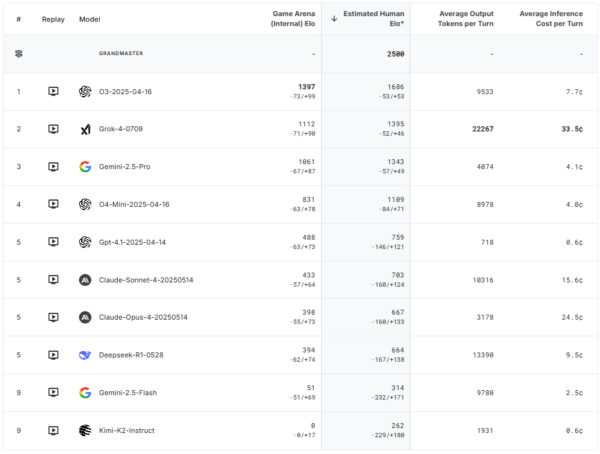600x454 pixels.
Task: Open Grok-4-0709 game replay
Action: [x=53, y=129]
